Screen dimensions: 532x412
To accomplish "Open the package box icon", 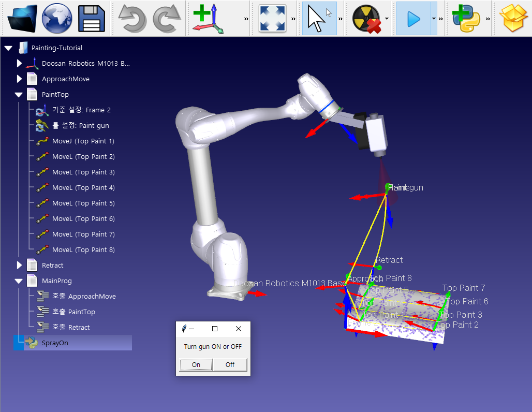I will point(513,19).
